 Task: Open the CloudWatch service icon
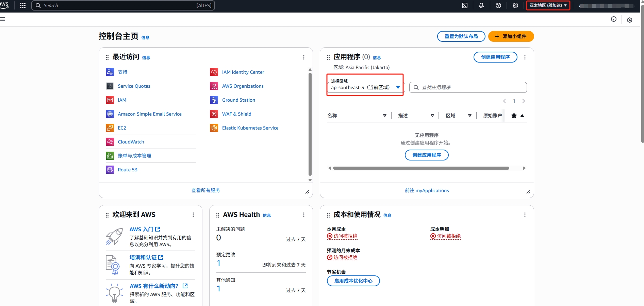click(x=110, y=142)
